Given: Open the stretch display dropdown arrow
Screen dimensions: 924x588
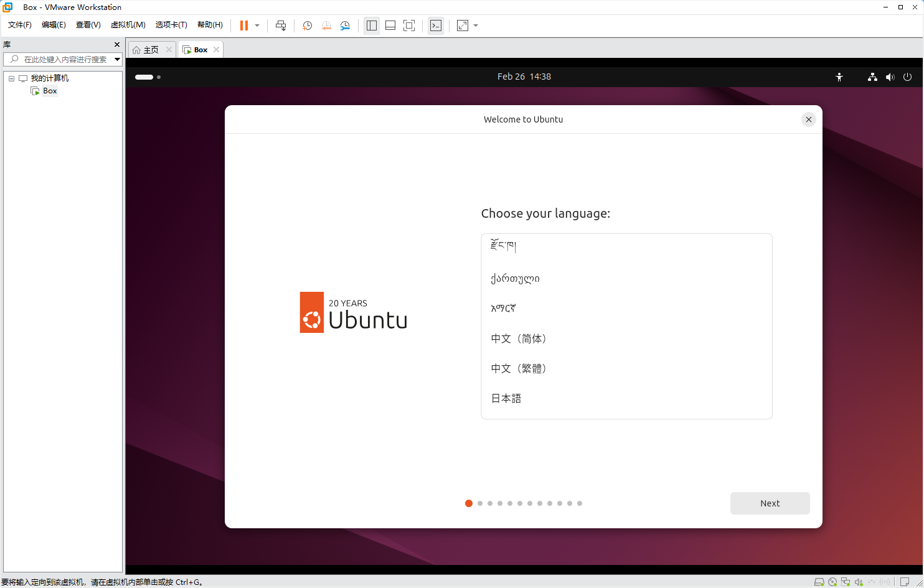Looking at the screenshot, I should click(476, 26).
